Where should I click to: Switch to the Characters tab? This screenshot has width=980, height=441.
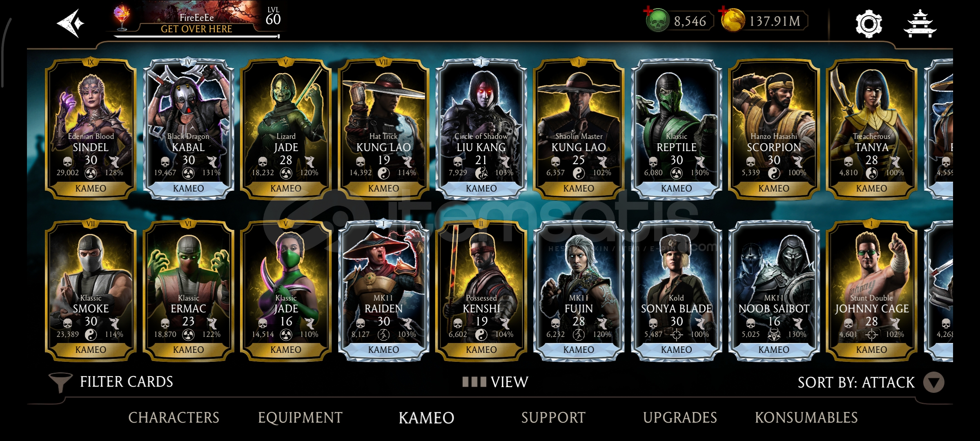(x=174, y=418)
